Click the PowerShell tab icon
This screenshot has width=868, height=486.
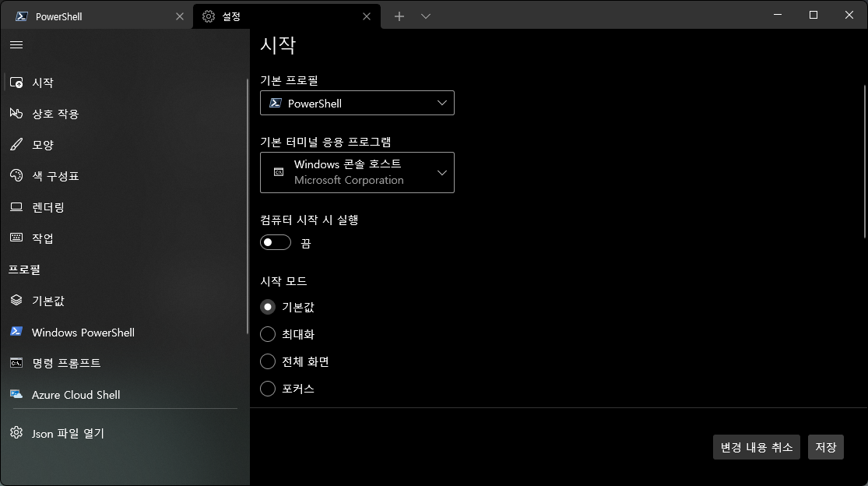click(22, 16)
